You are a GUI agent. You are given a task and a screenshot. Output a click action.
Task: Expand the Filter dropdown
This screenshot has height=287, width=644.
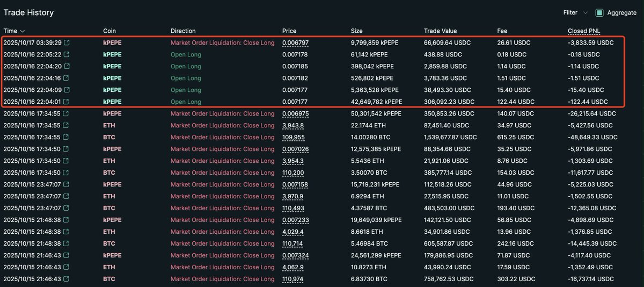(x=575, y=12)
